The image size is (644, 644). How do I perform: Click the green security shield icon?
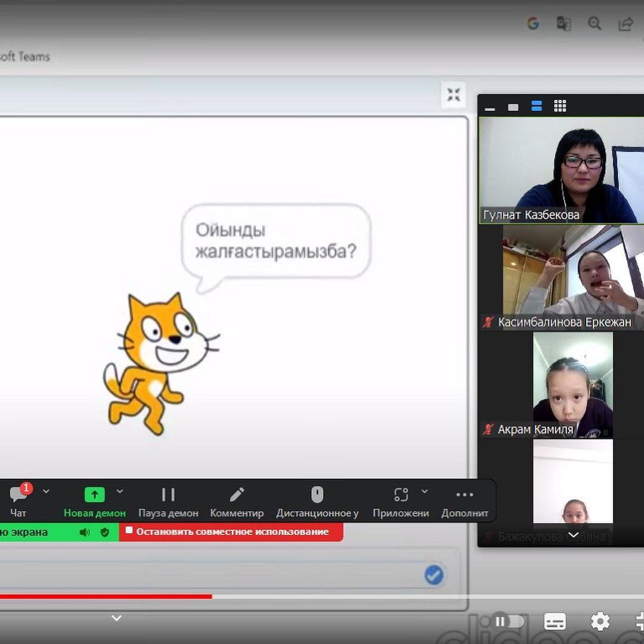105,532
